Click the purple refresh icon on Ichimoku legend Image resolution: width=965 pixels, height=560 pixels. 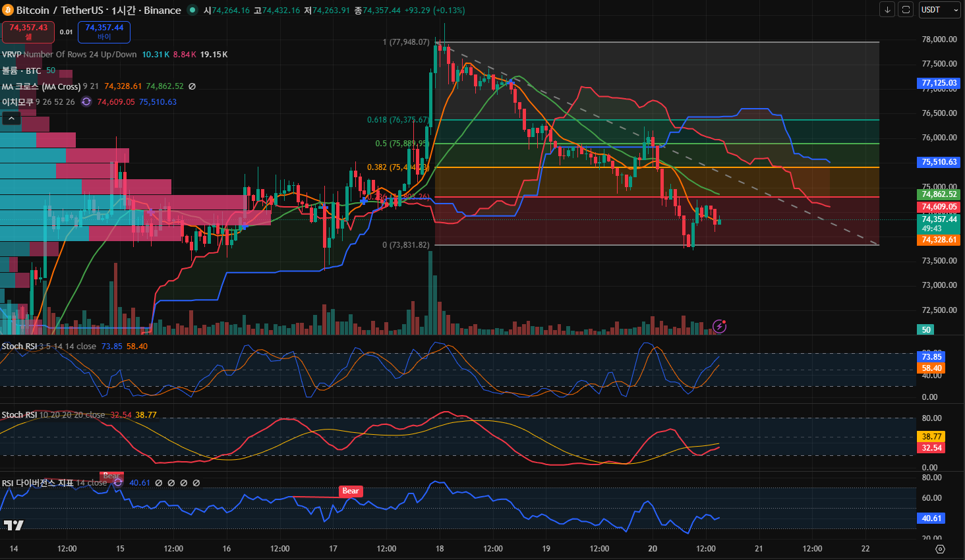point(86,101)
